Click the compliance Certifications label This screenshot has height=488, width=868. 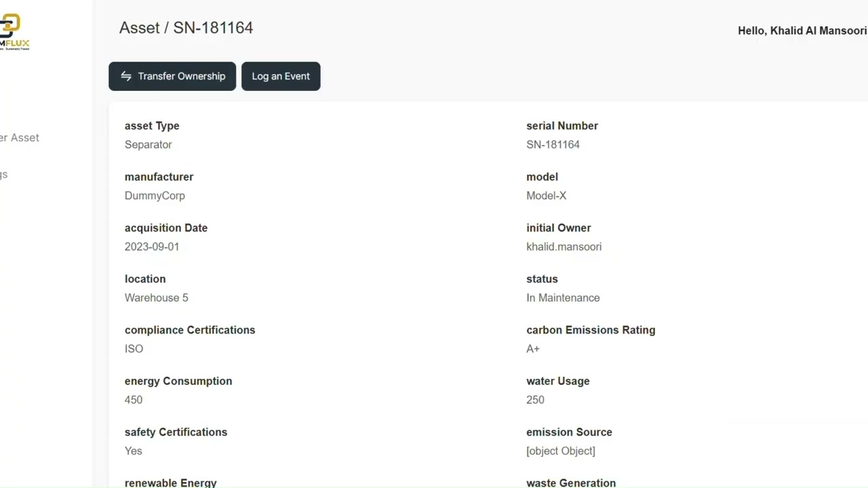[190, 330]
